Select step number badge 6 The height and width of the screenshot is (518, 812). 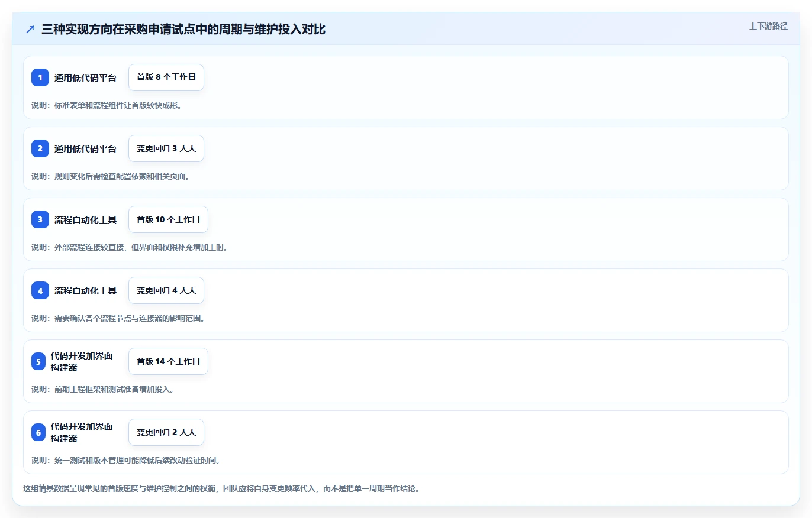(38, 432)
